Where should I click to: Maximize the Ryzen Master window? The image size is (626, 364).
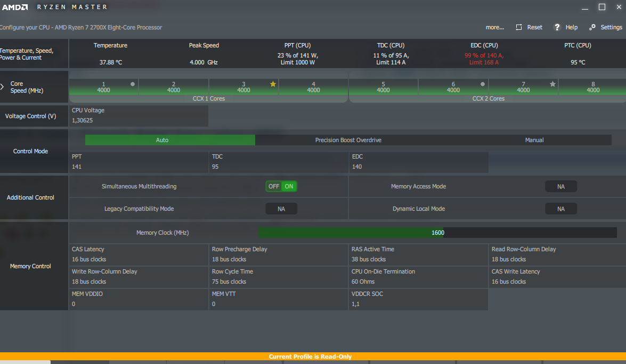point(602,7)
